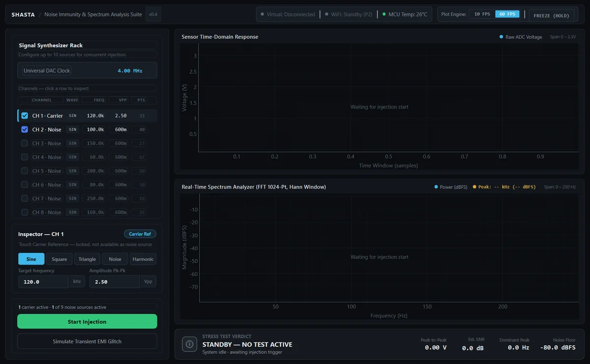Image resolution: width=590 pixels, height=364 pixels.
Task: Click the Carrier Ref badge
Action: (140, 234)
